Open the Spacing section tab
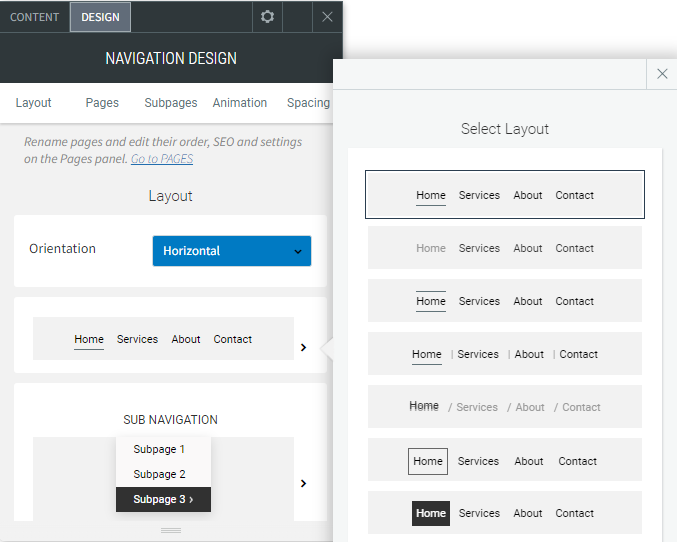Image resolution: width=677 pixels, height=542 pixels. [308, 103]
